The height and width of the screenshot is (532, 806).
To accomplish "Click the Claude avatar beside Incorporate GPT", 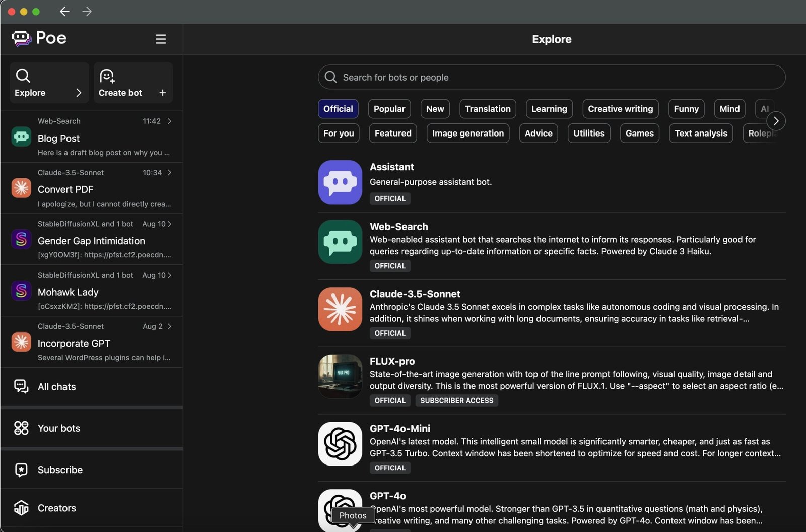I will (21, 342).
